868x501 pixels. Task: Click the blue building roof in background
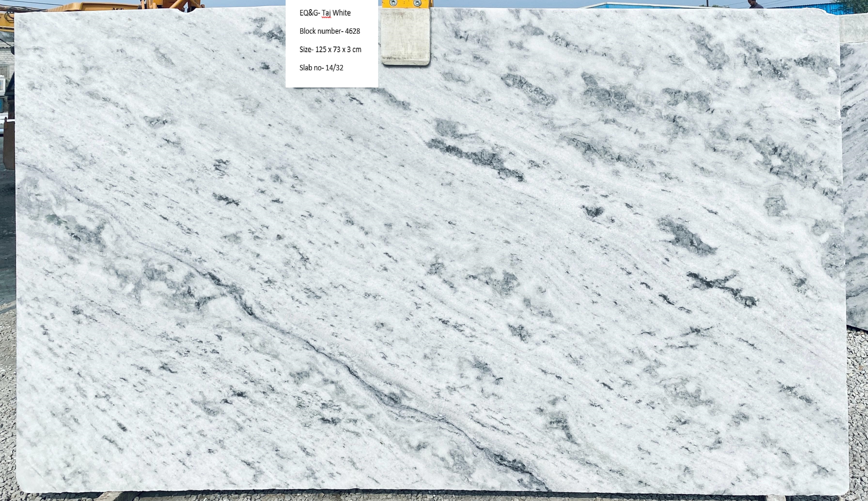633,5
